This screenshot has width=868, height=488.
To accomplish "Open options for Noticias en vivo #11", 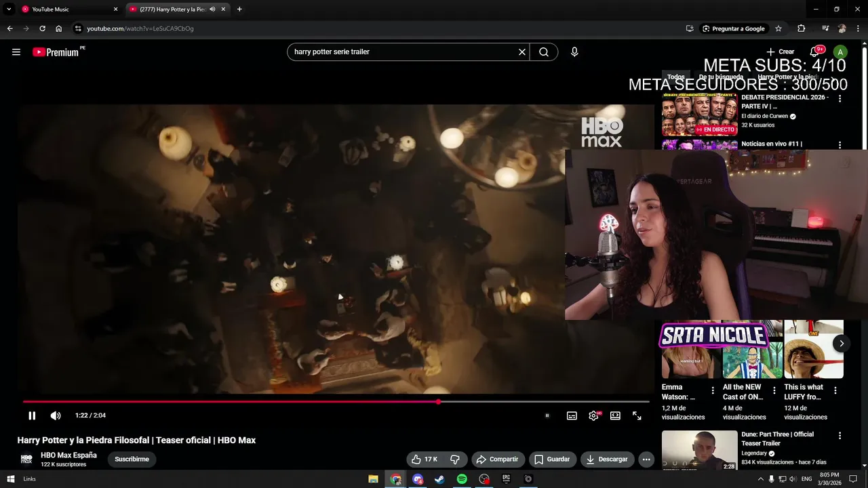I will point(840,145).
